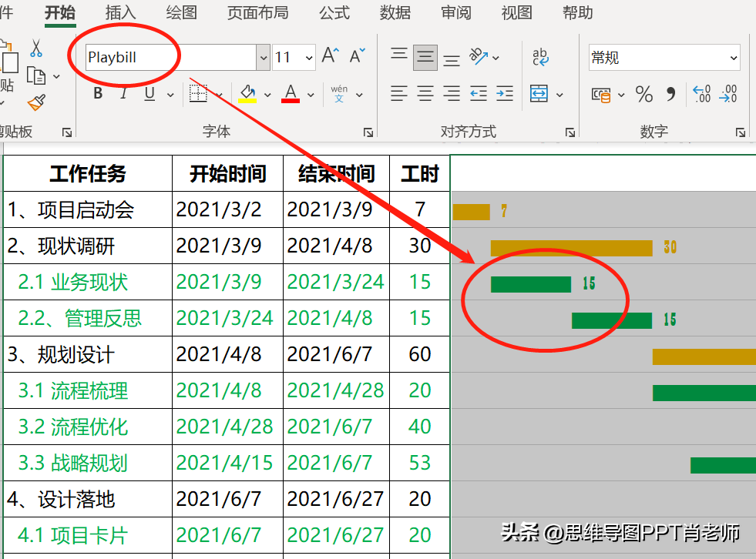
Task: Click the Copy icon
Action: tap(36, 76)
